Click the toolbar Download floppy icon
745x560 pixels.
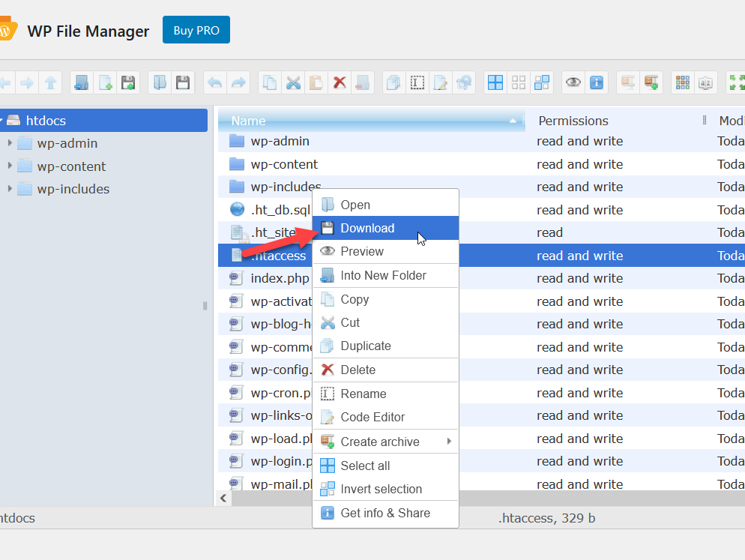point(183,83)
